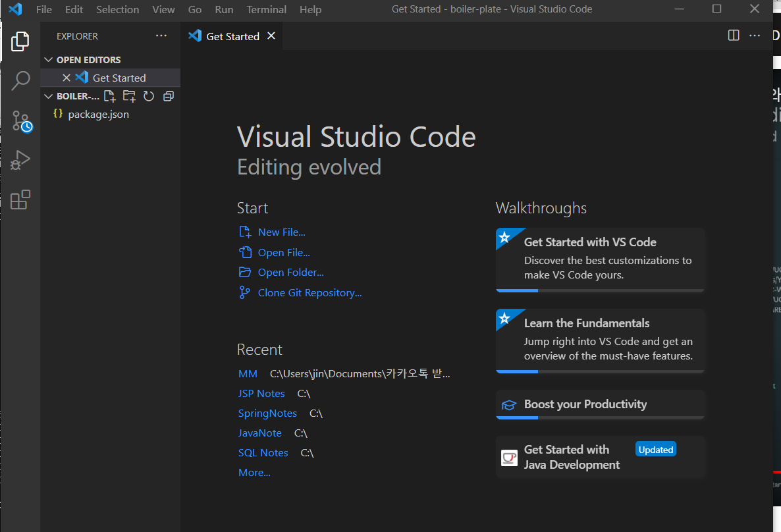Click progress bar under Get Started with VS Code
The height and width of the screenshot is (532, 781).
[x=600, y=290]
